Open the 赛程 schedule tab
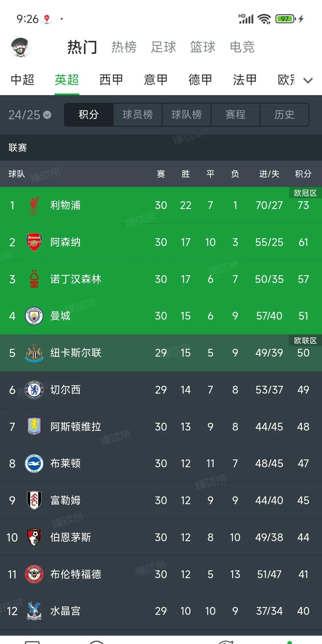The height and width of the screenshot is (644, 322). (235, 115)
